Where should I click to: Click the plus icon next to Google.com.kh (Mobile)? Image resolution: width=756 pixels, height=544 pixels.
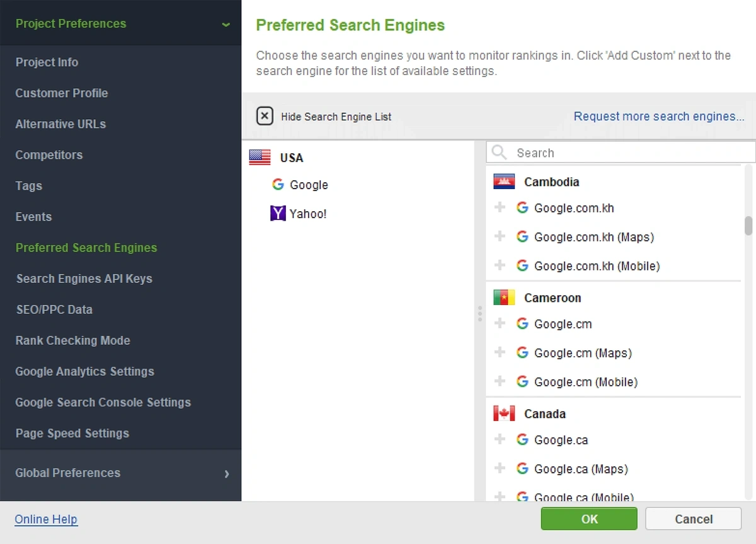point(500,265)
